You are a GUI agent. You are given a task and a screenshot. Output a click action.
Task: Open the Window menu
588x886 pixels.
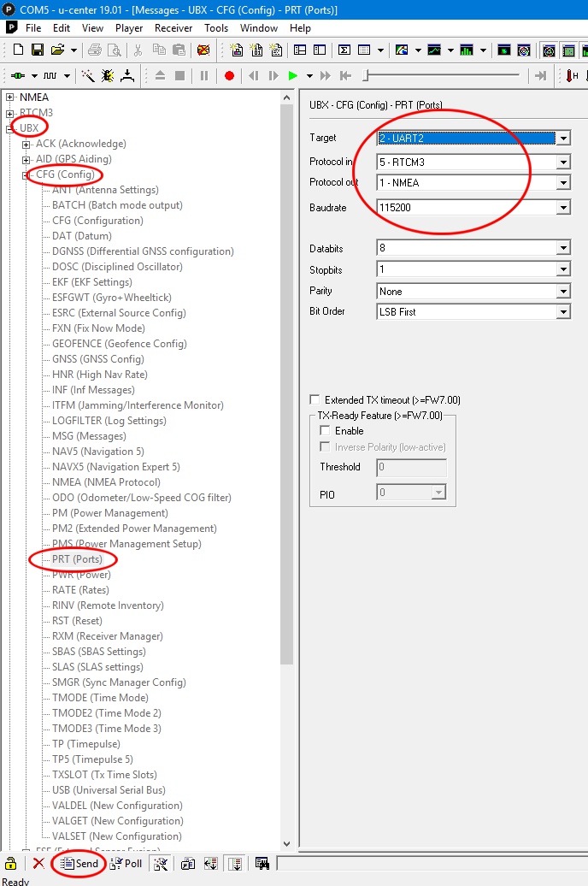coord(259,27)
